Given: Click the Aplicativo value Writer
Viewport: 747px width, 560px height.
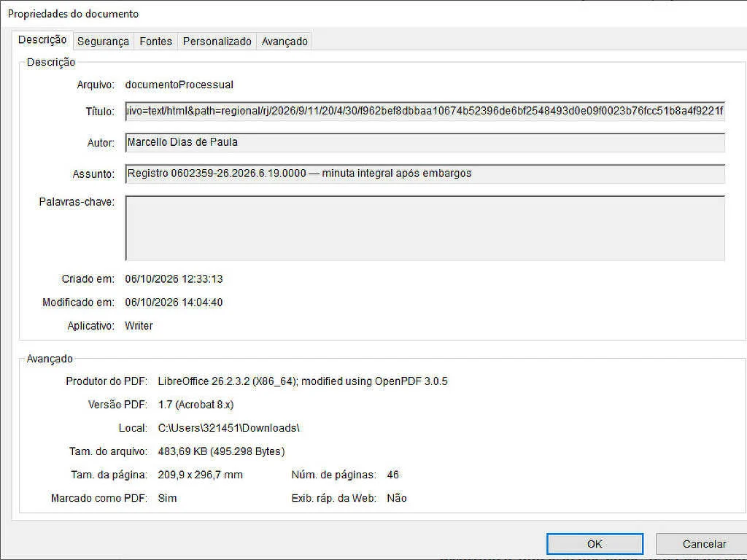Looking at the screenshot, I should point(139,326).
